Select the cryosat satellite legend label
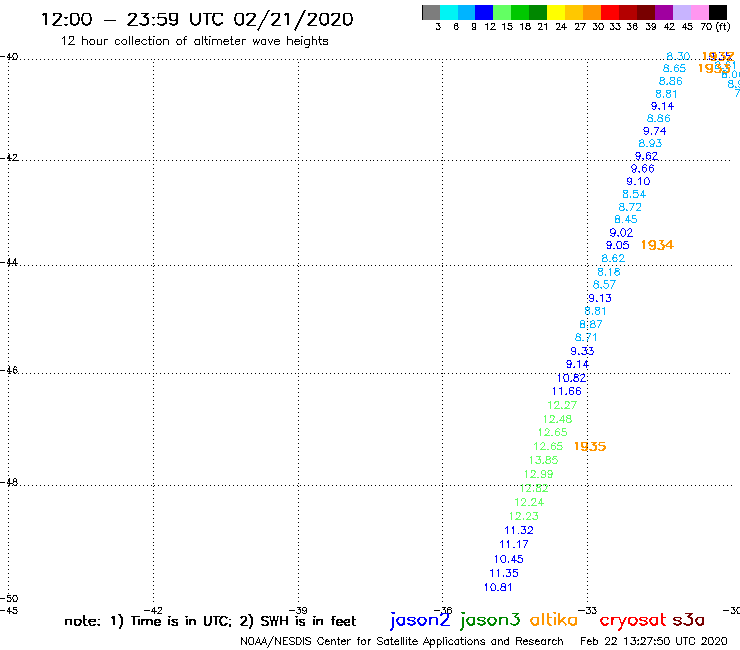This screenshot has height=650, width=740. pyautogui.click(x=633, y=620)
